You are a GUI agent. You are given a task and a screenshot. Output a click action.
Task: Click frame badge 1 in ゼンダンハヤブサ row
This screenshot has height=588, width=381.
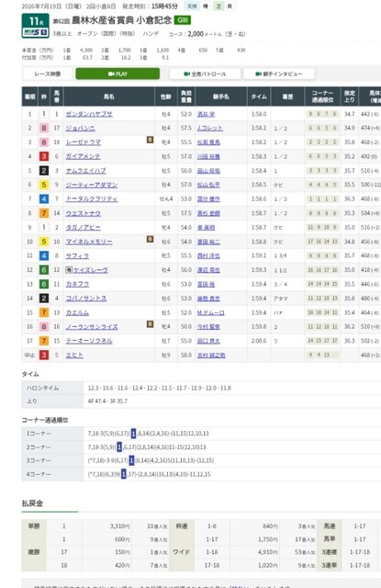tap(44, 114)
